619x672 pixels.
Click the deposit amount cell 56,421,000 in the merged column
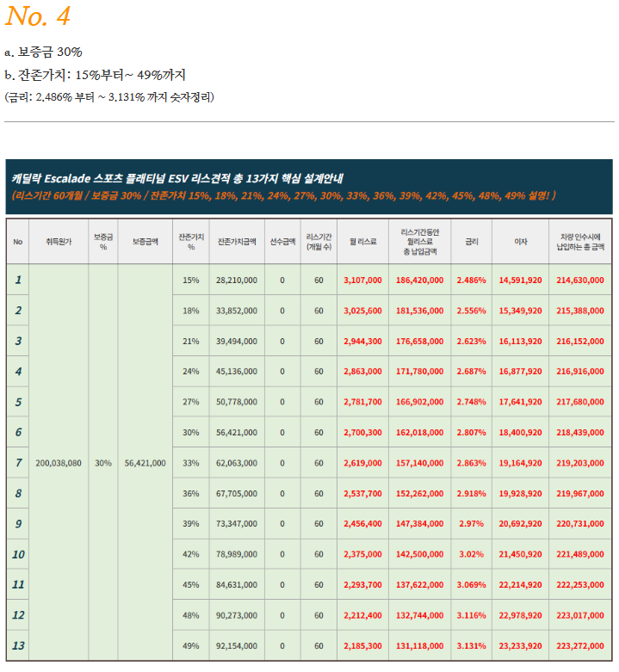(x=145, y=463)
